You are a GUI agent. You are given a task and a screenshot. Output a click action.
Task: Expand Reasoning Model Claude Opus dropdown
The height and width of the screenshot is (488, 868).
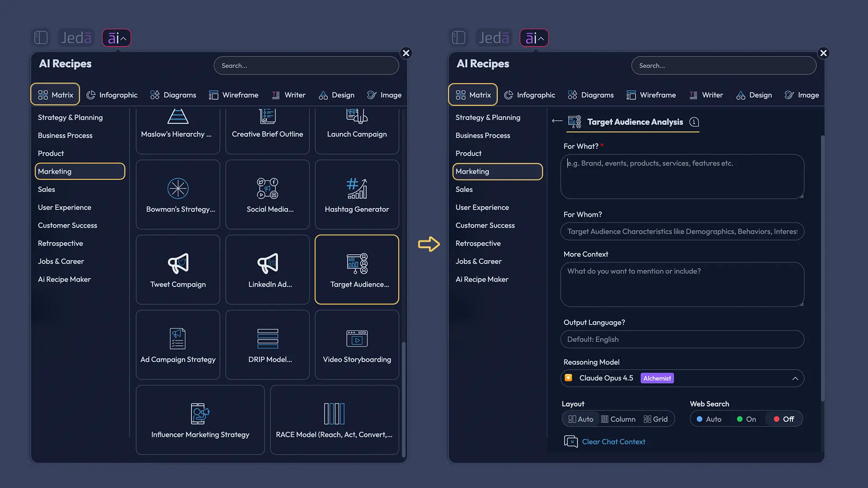tap(682, 378)
